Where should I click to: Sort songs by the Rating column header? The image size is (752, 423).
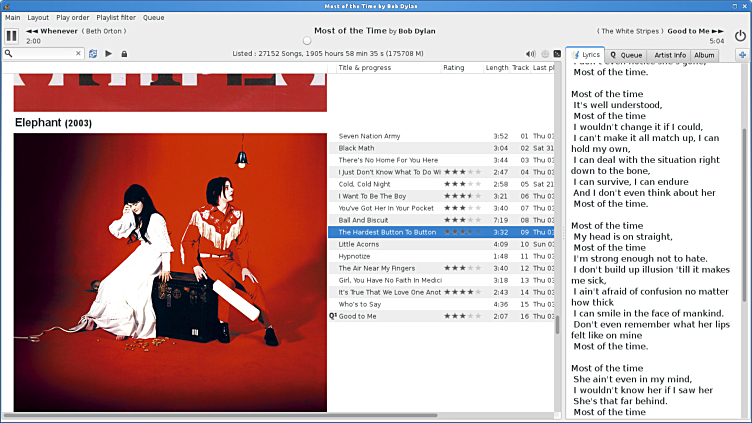click(454, 68)
